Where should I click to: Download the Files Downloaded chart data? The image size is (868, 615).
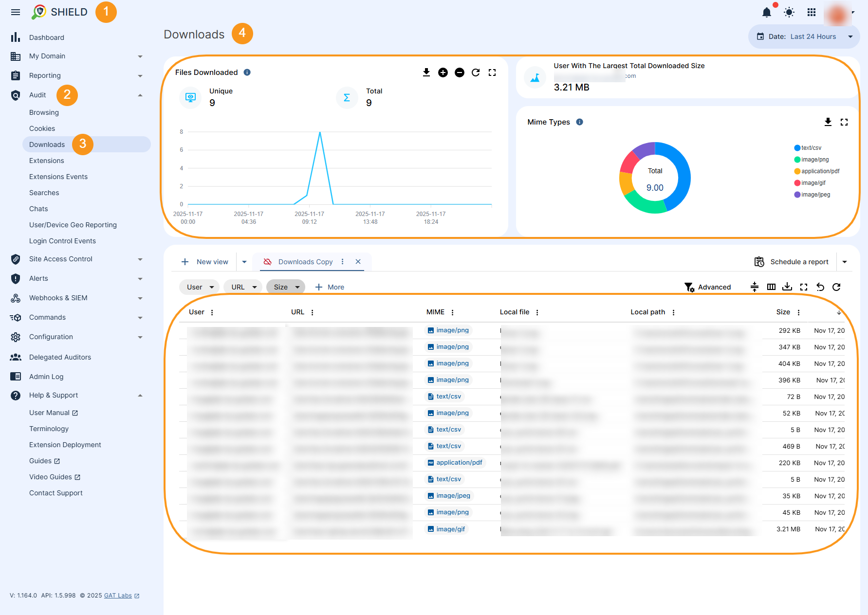426,72
